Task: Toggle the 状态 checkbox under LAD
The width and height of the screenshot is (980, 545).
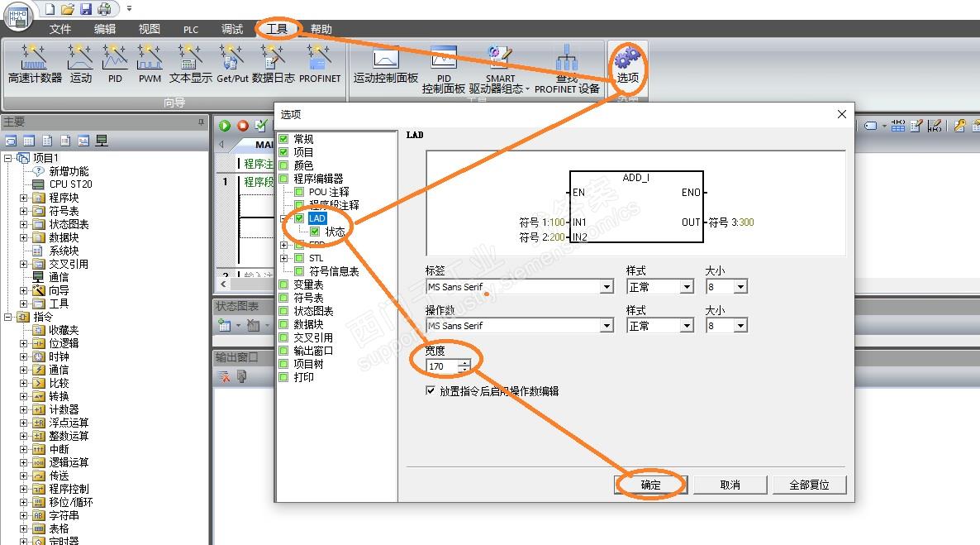Action: click(315, 232)
